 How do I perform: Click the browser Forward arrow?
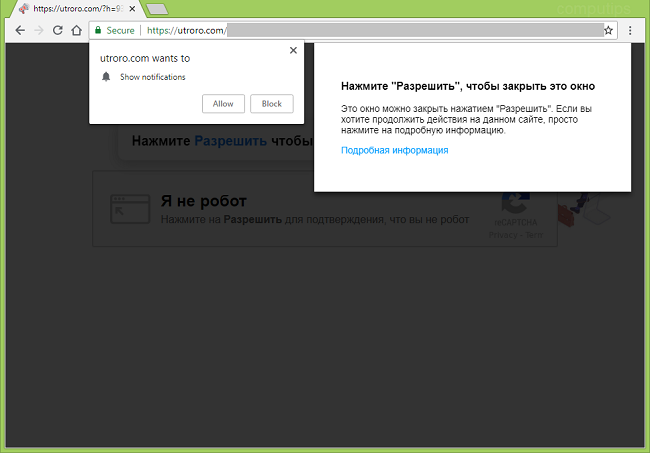pyautogui.click(x=39, y=31)
